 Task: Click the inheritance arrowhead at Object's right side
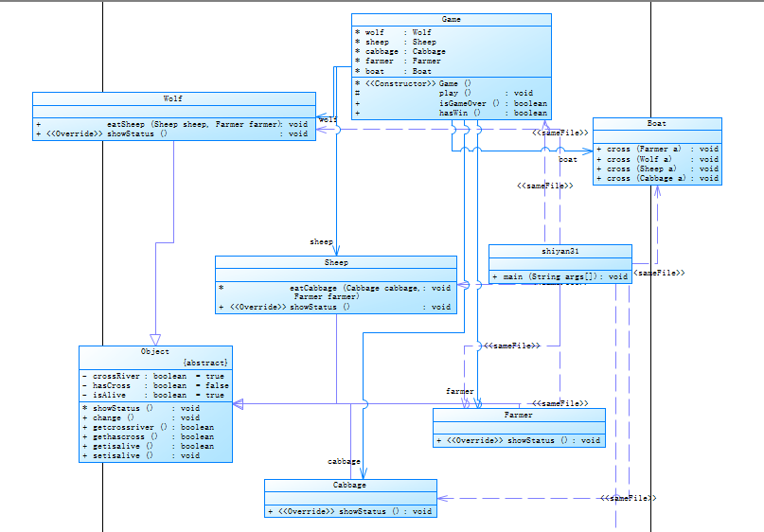click(238, 404)
